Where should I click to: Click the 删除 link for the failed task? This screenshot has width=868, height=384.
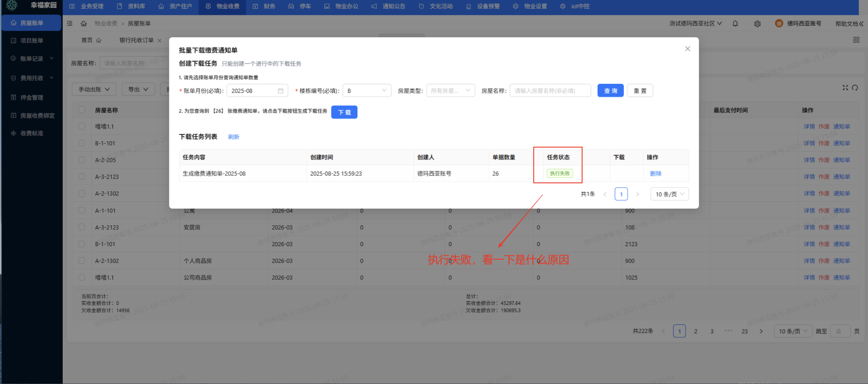pos(655,173)
